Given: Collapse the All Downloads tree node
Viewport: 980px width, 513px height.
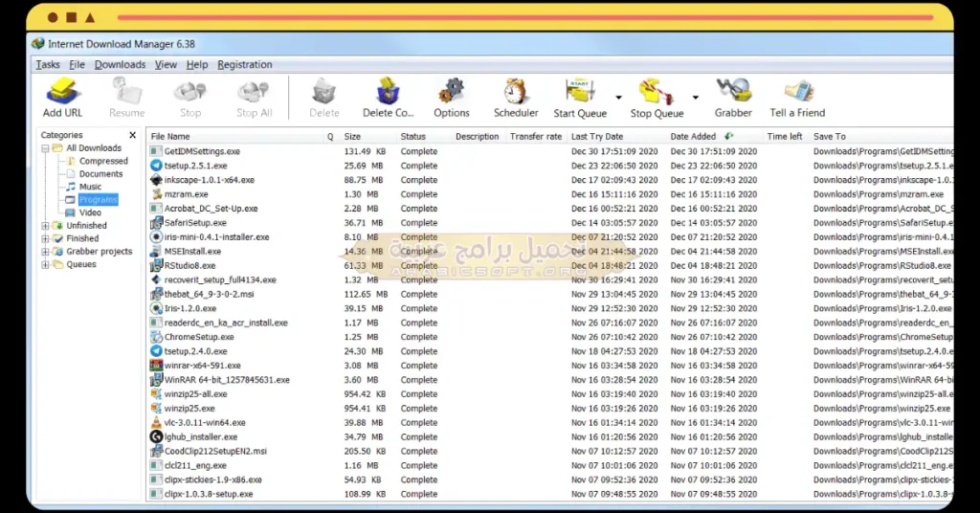Looking at the screenshot, I should click(45, 148).
